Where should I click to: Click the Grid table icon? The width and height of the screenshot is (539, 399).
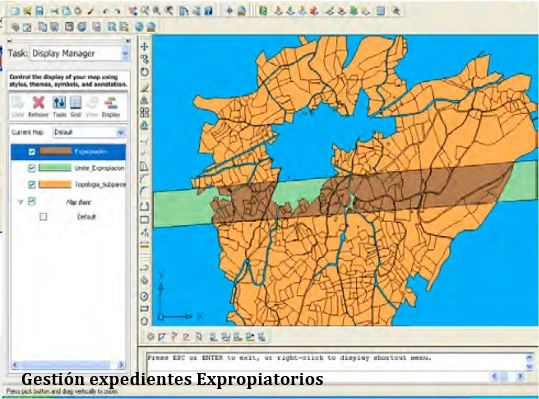(x=75, y=103)
